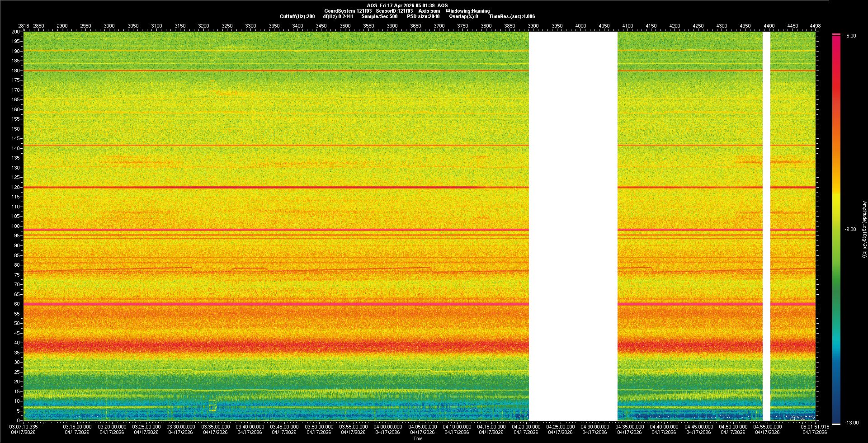Select the SensorID:121f03 header text
This screenshot has width=868, height=443.
(394, 11)
